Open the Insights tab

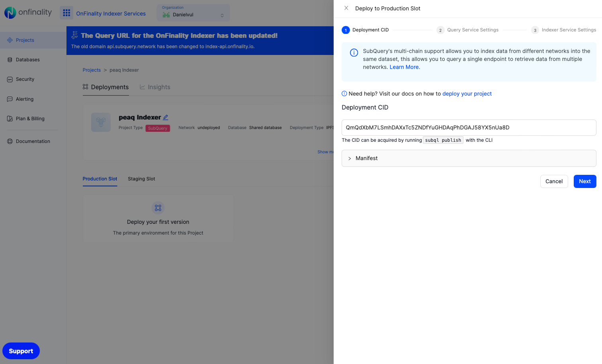pos(159,87)
